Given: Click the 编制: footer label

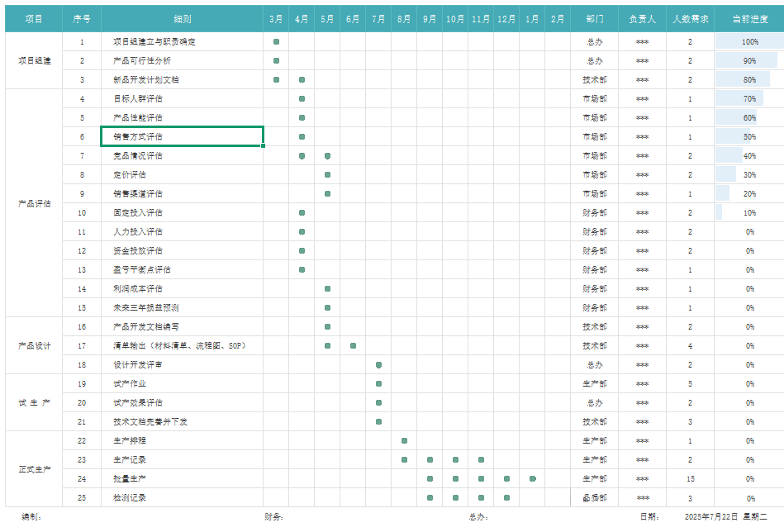Looking at the screenshot, I should (x=31, y=517).
